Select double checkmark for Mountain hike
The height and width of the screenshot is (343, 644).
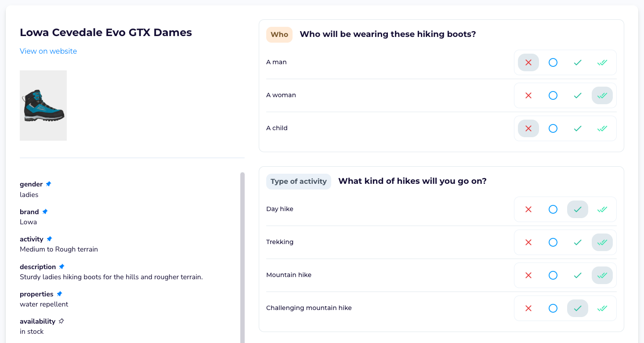602,275
